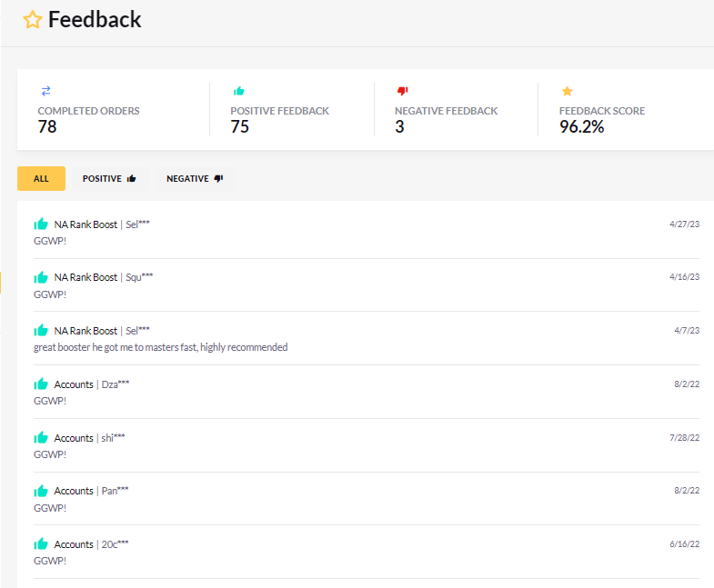Switch to the POSITIVE feedback tab
Screen dimensions: 714x588
pos(109,178)
